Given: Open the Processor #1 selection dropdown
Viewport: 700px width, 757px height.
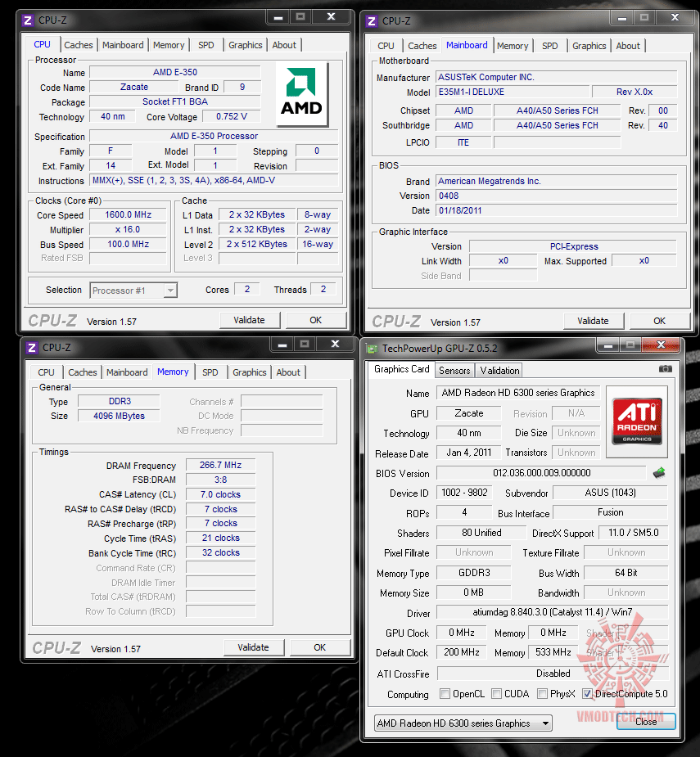Looking at the screenshot, I should point(133,291).
